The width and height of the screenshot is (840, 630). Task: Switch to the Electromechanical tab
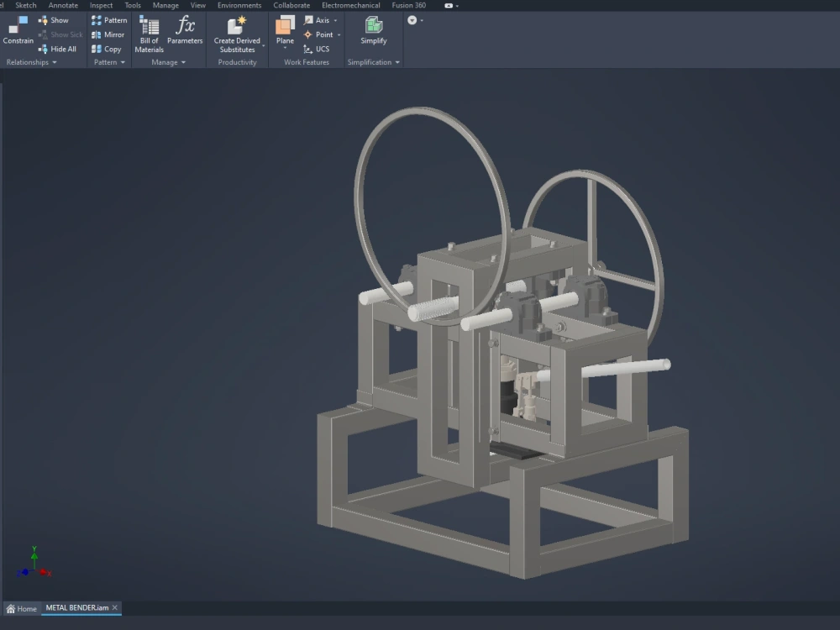coord(351,5)
